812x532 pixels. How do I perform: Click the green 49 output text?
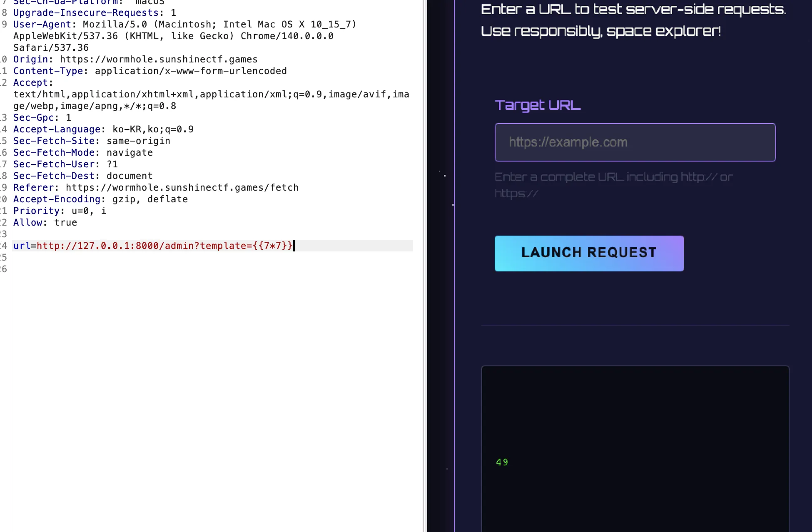point(502,462)
